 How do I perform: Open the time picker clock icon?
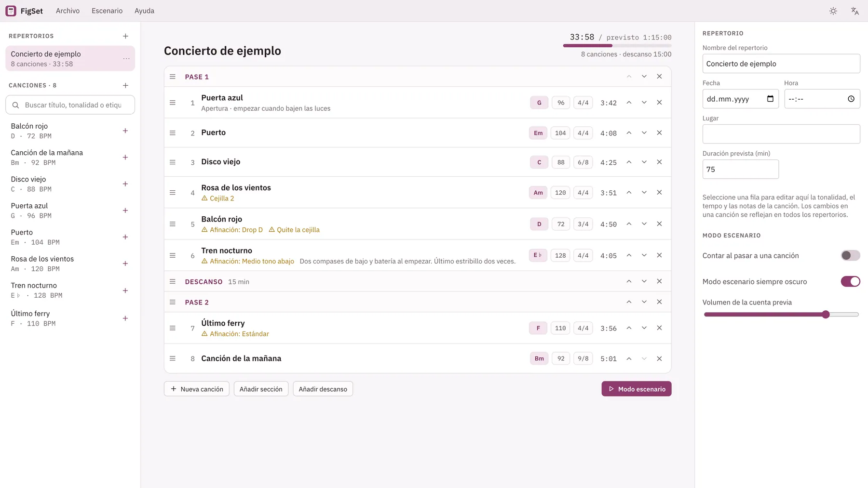point(851,99)
